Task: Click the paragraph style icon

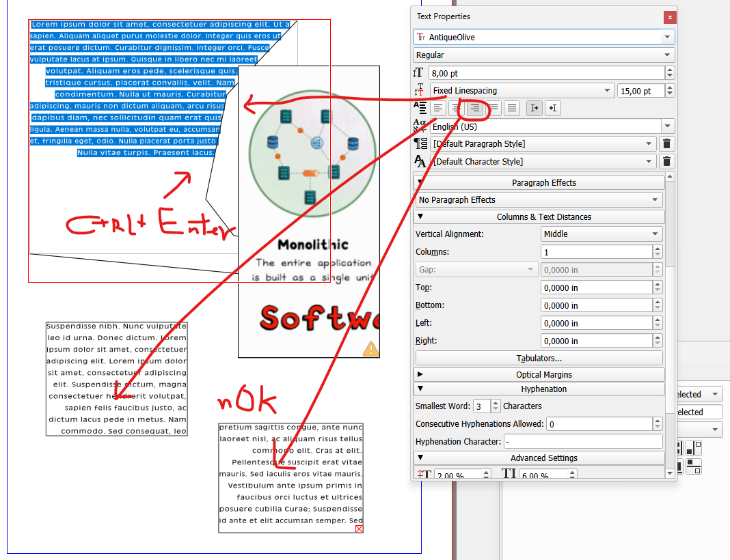Action: (x=420, y=143)
